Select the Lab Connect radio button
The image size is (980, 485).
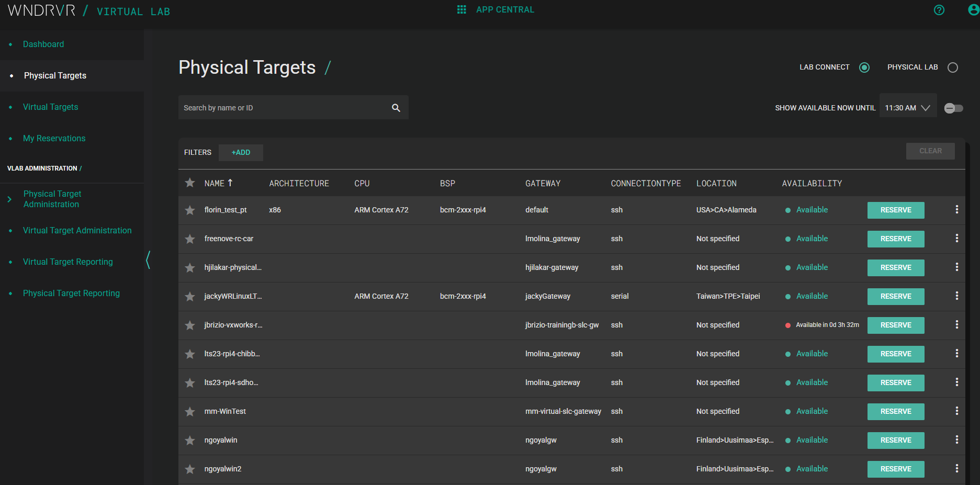864,67
